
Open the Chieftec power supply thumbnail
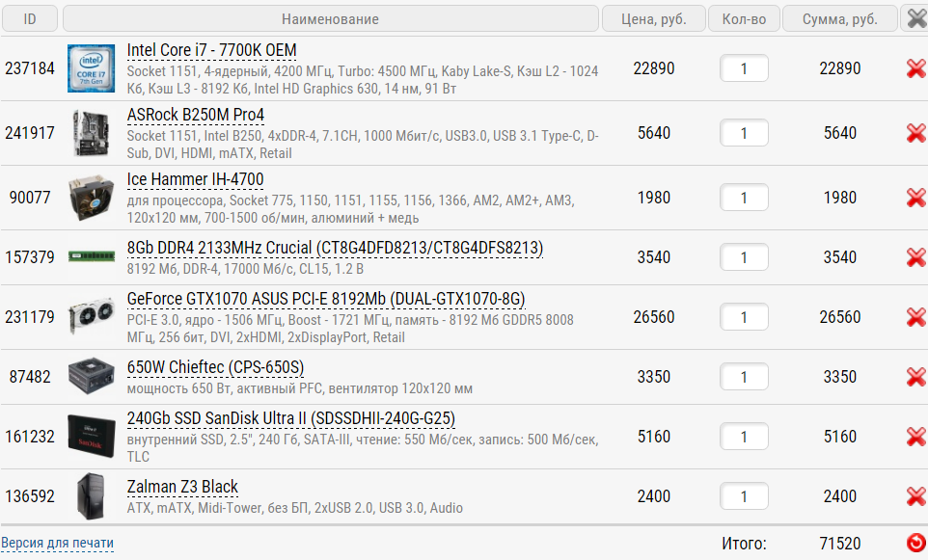(91, 377)
